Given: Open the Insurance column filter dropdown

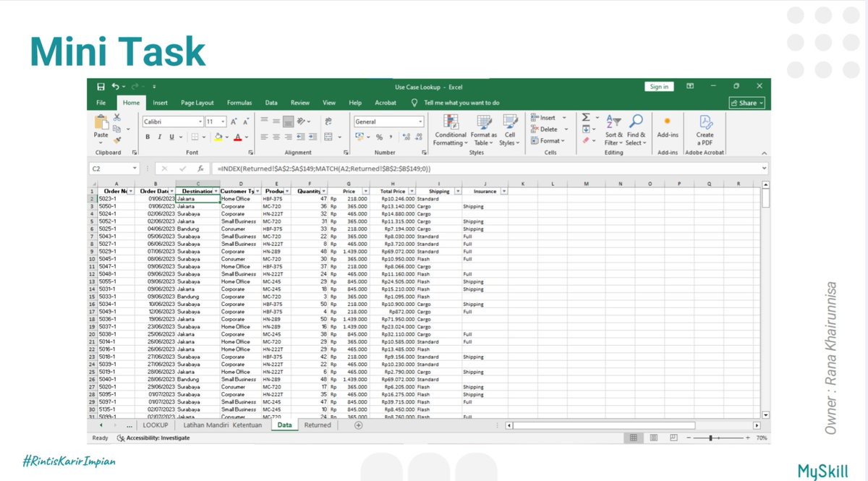Looking at the screenshot, I should point(503,192).
